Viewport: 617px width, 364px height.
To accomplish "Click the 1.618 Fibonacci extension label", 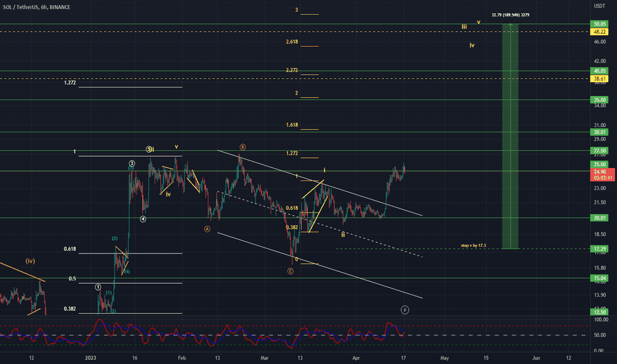I will (292, 124).
